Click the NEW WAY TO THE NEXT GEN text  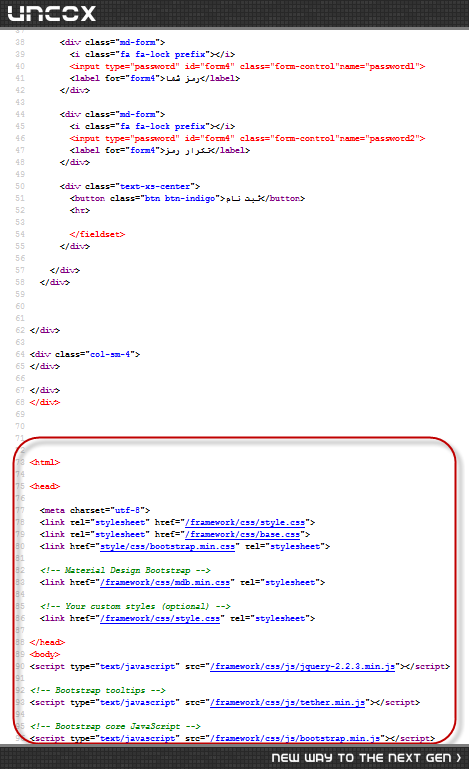[361, 758]
